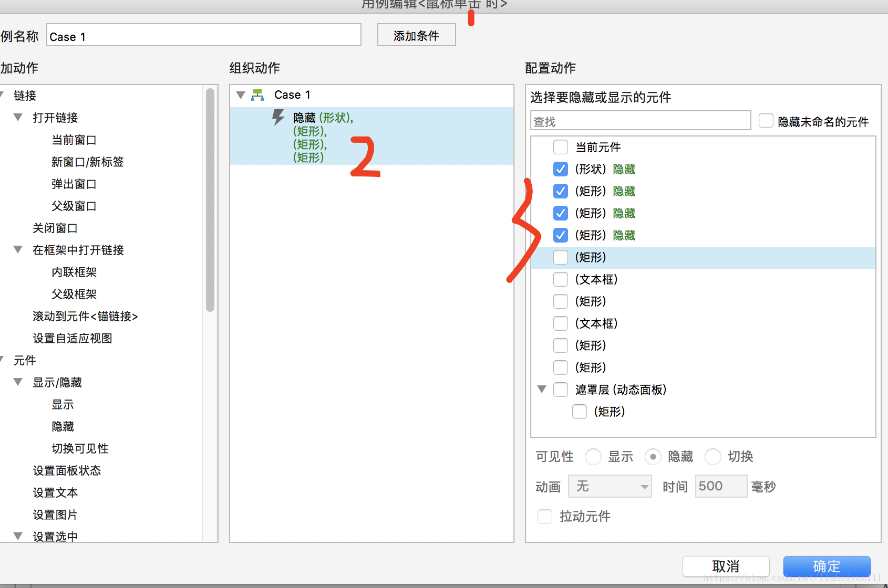Enable the 隐藏未命名的元件 checkbox

tap(766, 120)
